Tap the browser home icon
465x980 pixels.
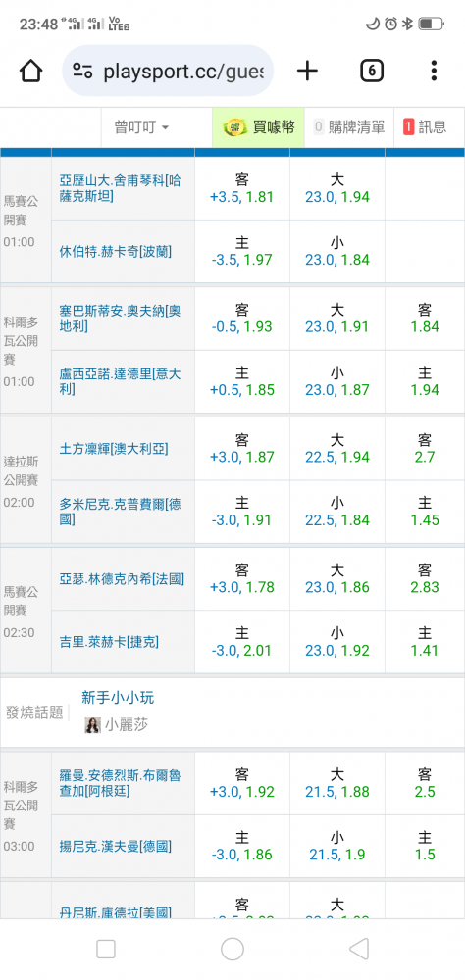30,71
